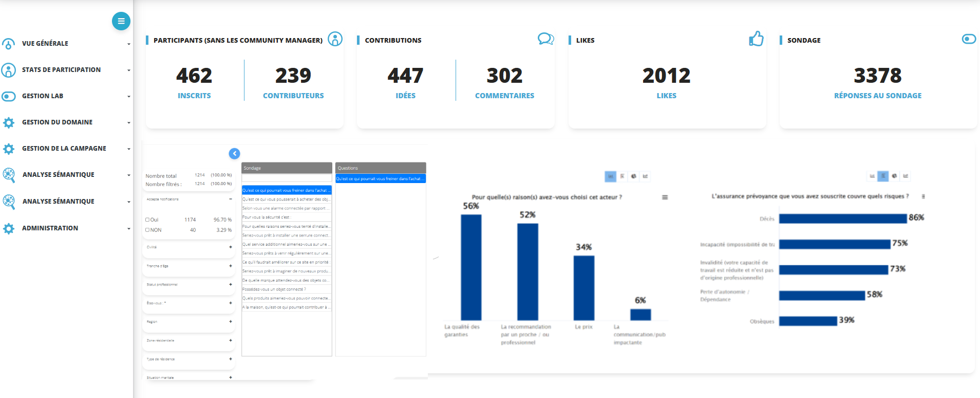This screenshot has height=398, width=980.
Task: Click the Sondage search input field
Action: tap(287, 178)
